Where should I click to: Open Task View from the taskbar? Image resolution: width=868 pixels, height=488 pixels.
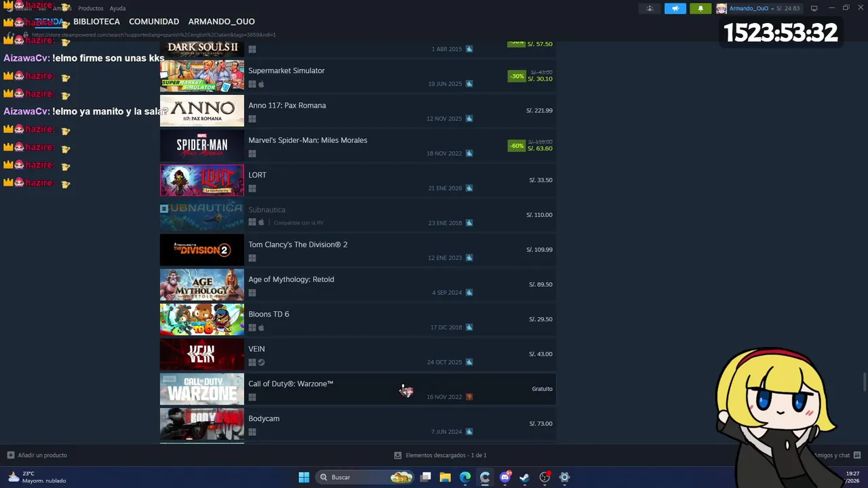tap(425, 477)
